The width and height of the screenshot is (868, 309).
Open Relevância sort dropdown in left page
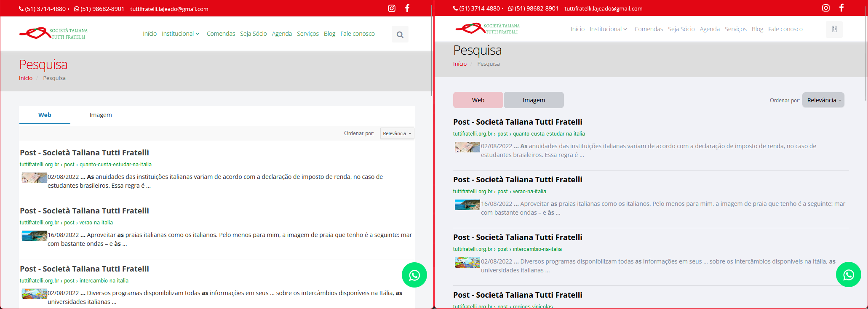[397, 133]
